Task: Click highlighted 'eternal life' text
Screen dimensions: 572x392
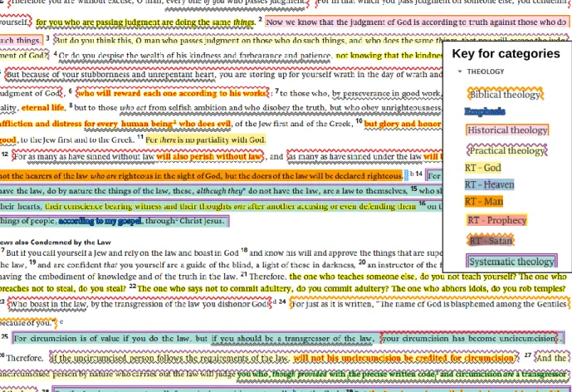Action: click(42, 108)
